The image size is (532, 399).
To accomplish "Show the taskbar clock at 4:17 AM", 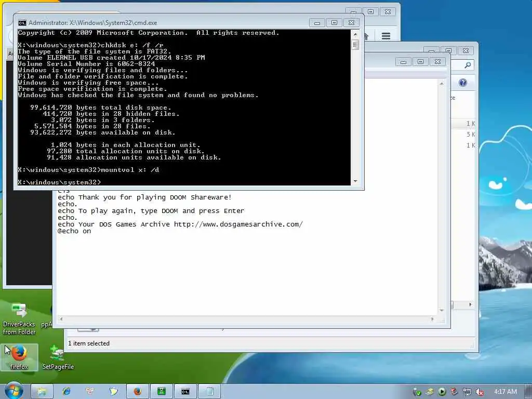I will click(x=506, y=392).
